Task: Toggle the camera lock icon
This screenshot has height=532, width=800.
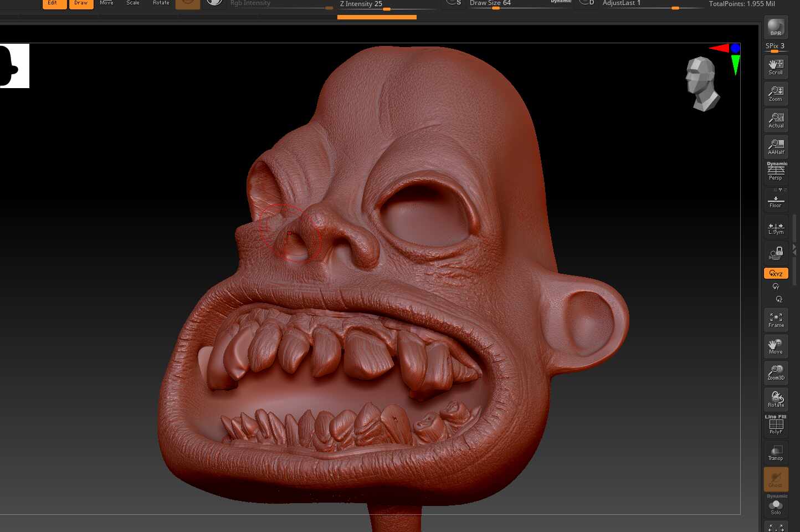Action: coord(776,253)
